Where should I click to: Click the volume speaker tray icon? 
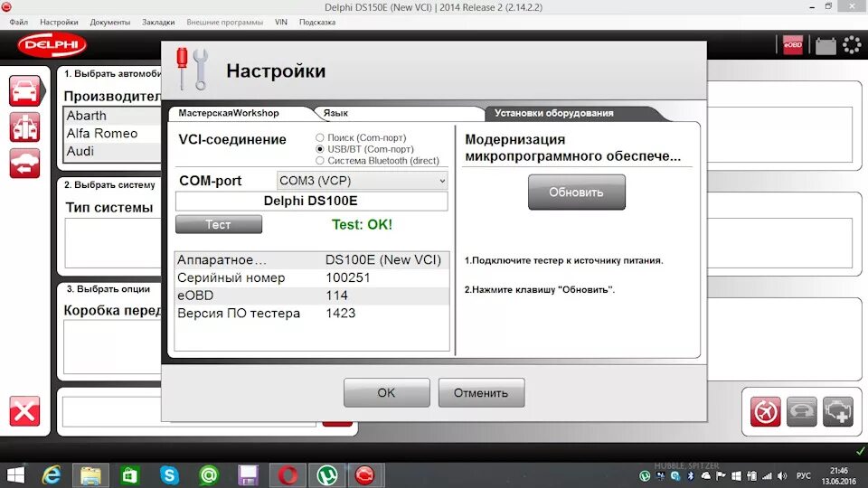[781, 476]
